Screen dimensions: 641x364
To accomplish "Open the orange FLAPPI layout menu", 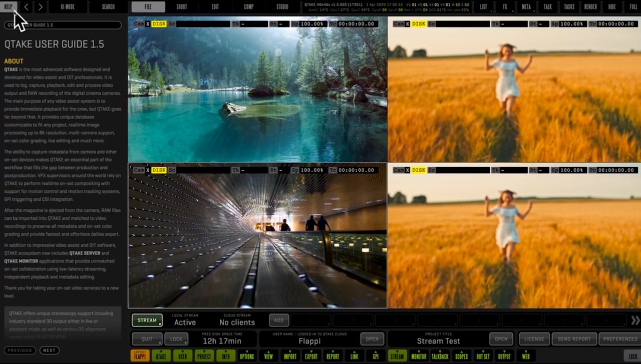I will pyautogui.click(x=140, y=356).
